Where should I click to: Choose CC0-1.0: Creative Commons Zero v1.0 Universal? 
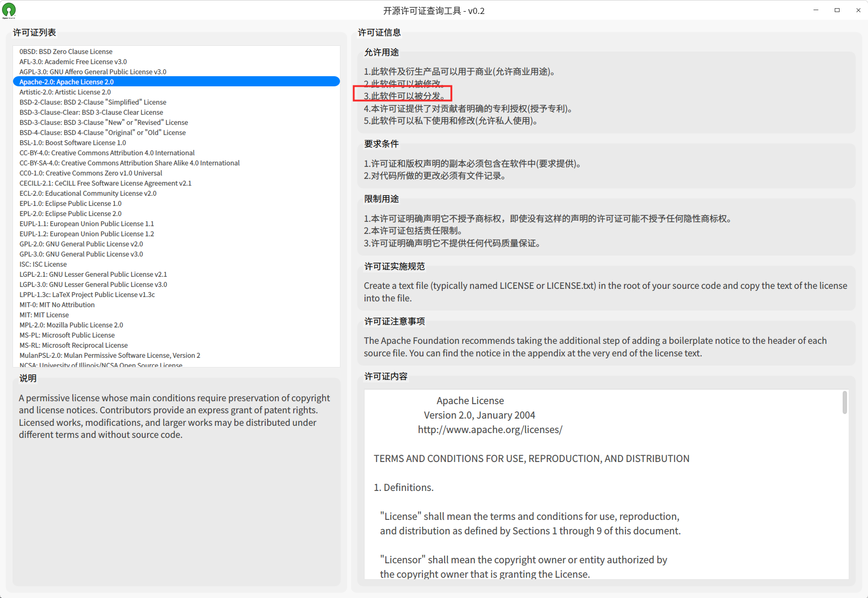[176, 173]
